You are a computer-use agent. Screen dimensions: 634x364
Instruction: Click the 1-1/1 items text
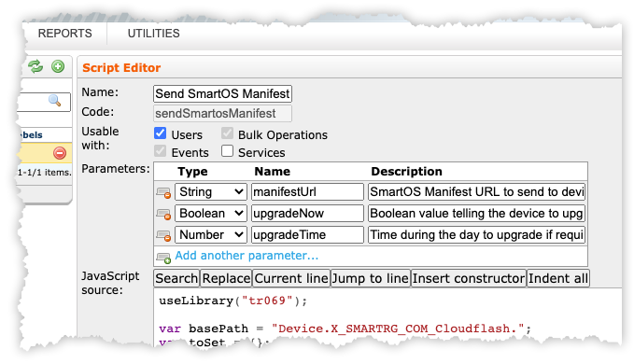(x=45, y=173)
